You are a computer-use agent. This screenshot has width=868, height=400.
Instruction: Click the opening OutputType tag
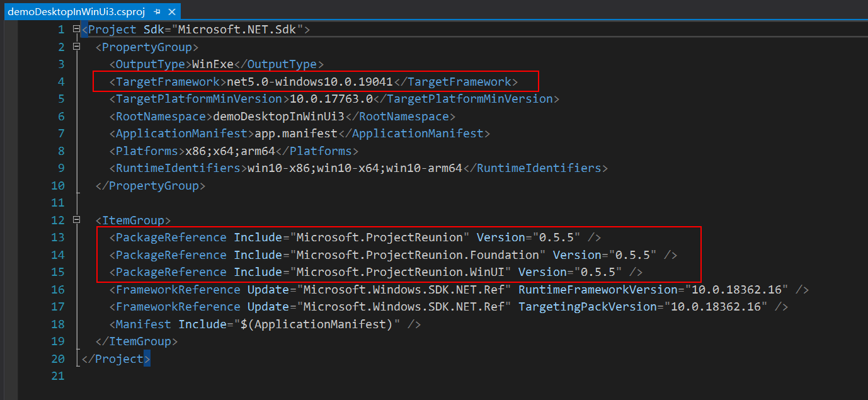(151, 64)
